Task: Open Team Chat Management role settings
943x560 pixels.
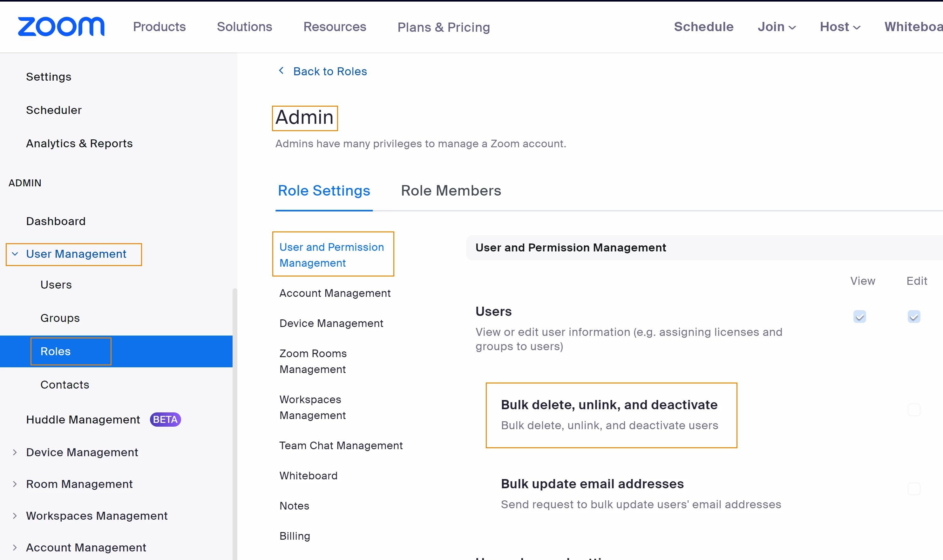Action: tap(341, 446)
